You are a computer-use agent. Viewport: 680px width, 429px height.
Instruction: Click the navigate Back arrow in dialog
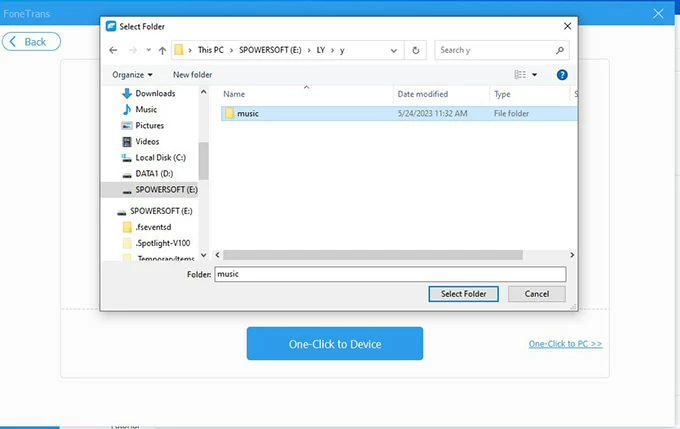tap(113, 50)
